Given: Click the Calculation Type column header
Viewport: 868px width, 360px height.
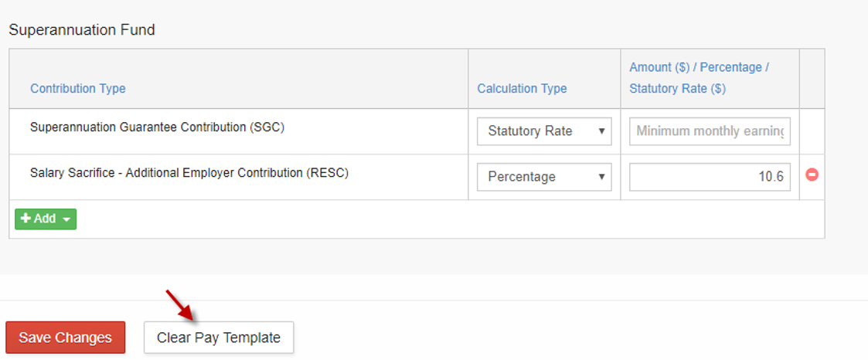Looking at the screenshot, I should coord(522,89).
